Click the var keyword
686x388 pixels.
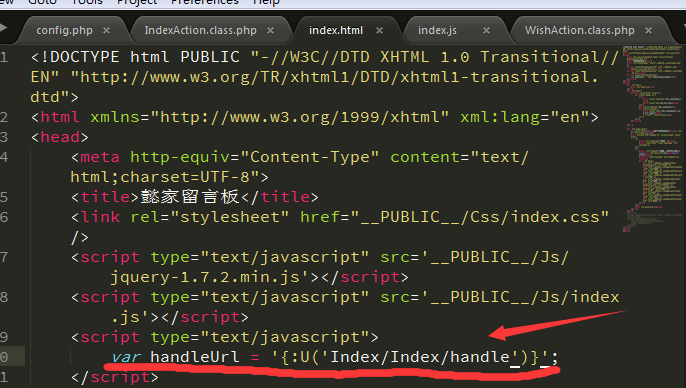[x=126, y=357]
